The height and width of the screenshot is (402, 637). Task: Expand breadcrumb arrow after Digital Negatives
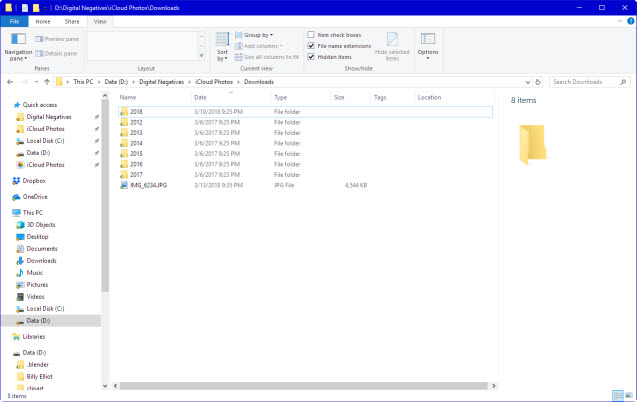(x=189, y=82)
